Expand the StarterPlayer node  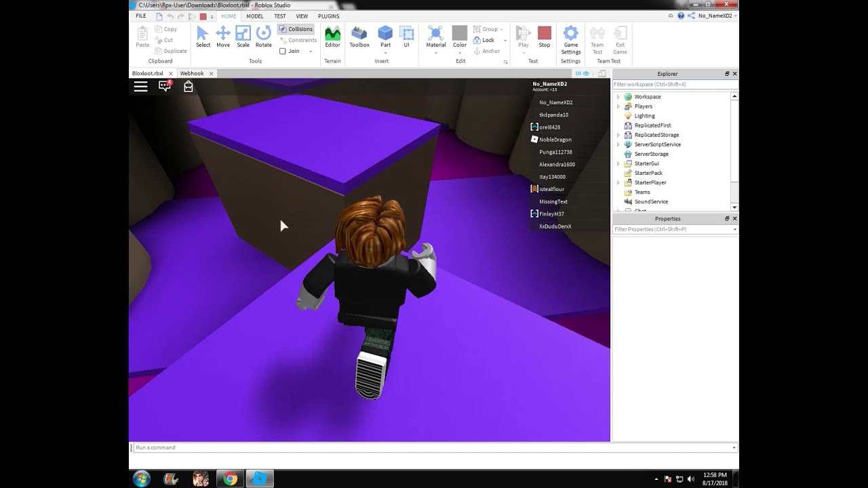pyautogui.click(x=618, y=182)
